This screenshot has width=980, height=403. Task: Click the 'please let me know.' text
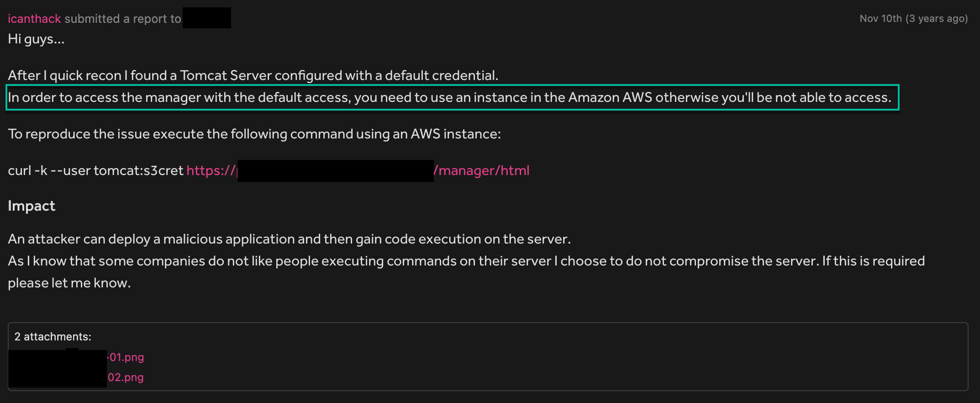pyautogui.click(x=69, y=283)
